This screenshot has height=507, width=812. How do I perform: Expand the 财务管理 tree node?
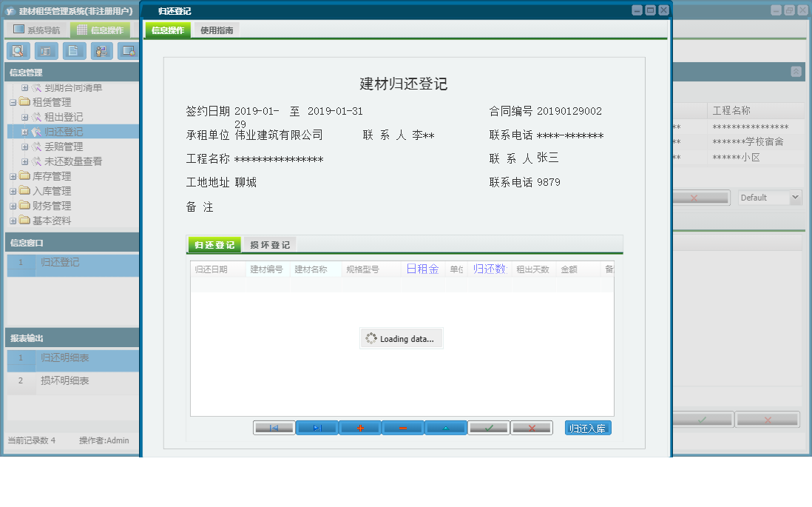coord(13,206)
